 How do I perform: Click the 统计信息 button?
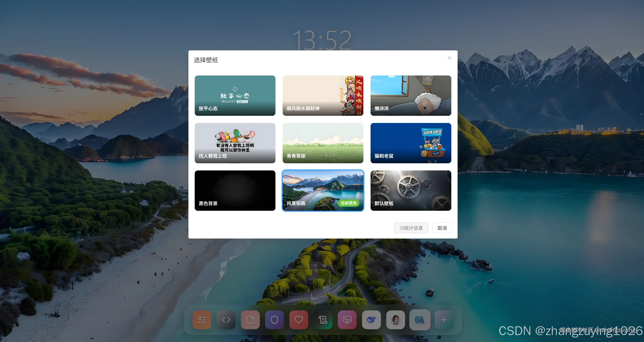pos(411,228)
